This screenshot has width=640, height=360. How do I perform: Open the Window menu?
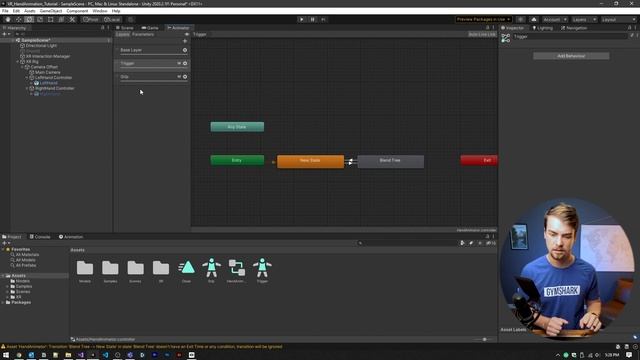pyautogui.click(x=100, y=11)
